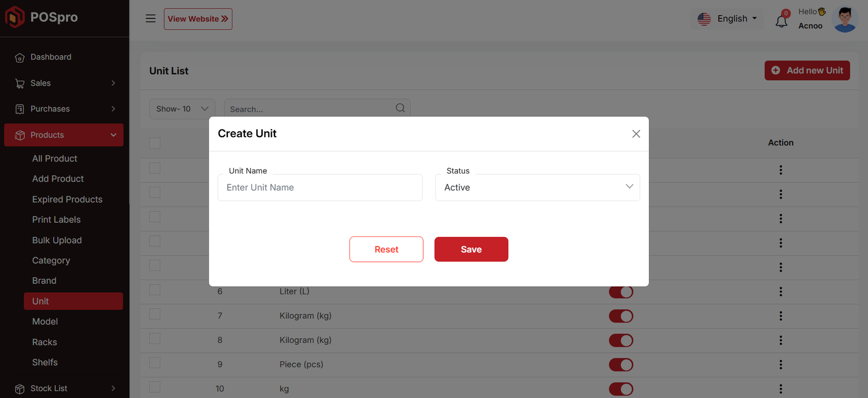Image resolution: width=868 pixels, height=398 pixels.
Task: Select Category in the Products submenu
Action: point(51,260)
